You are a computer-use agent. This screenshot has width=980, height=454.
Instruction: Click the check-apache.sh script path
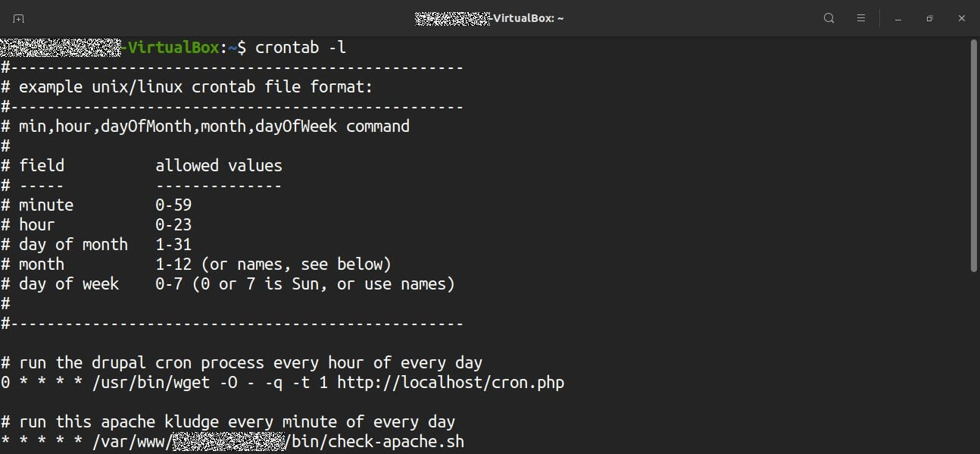click(374, 441)
